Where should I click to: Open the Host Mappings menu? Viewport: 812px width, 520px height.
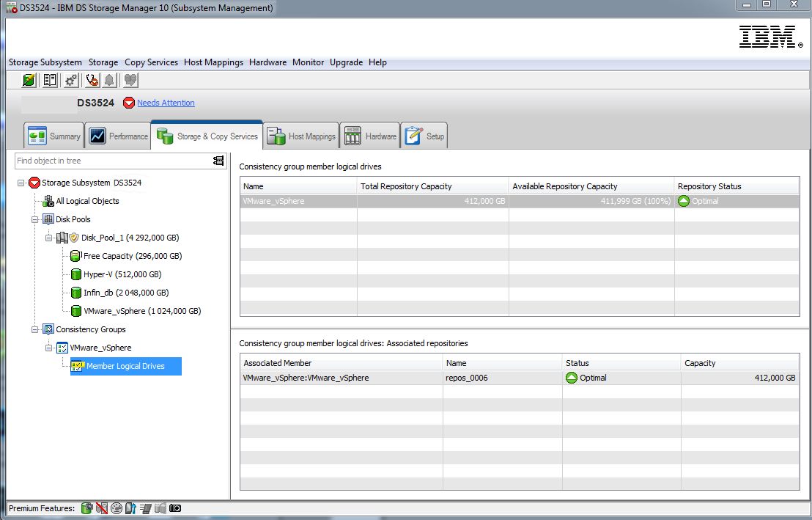click(213, 62)
